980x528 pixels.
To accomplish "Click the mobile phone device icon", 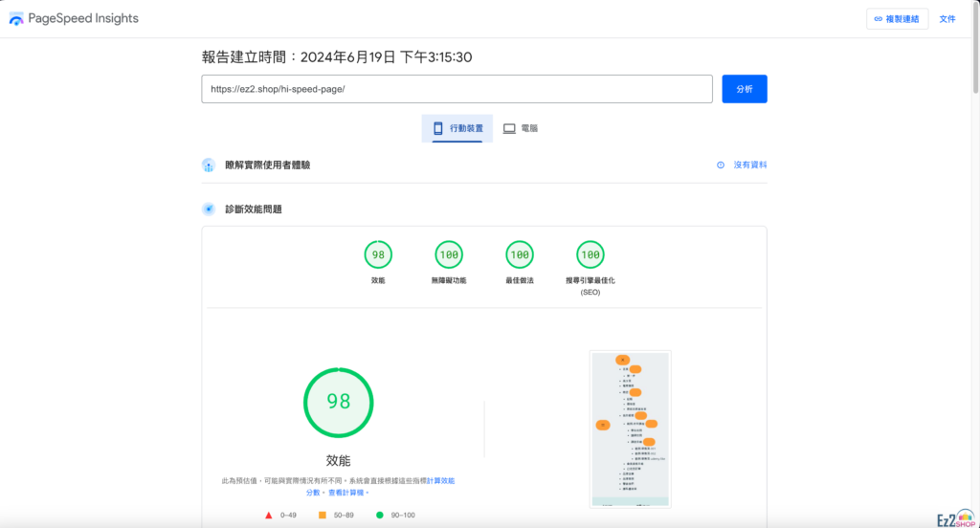I will point(438,128).
